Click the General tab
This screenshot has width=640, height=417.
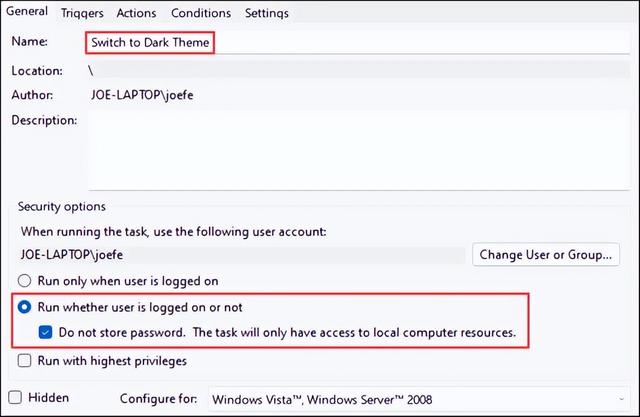click(x=27, y=11)
